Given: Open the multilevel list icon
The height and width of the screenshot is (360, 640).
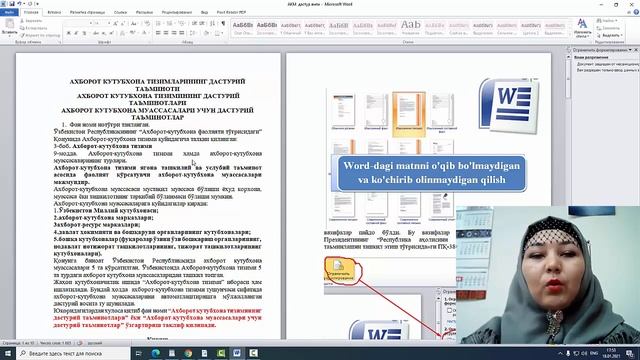Looking at the screenshot, I should 182,23.
